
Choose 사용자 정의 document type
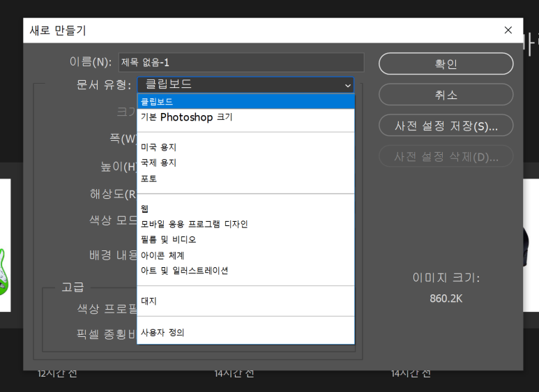click(x=245, y=333)
